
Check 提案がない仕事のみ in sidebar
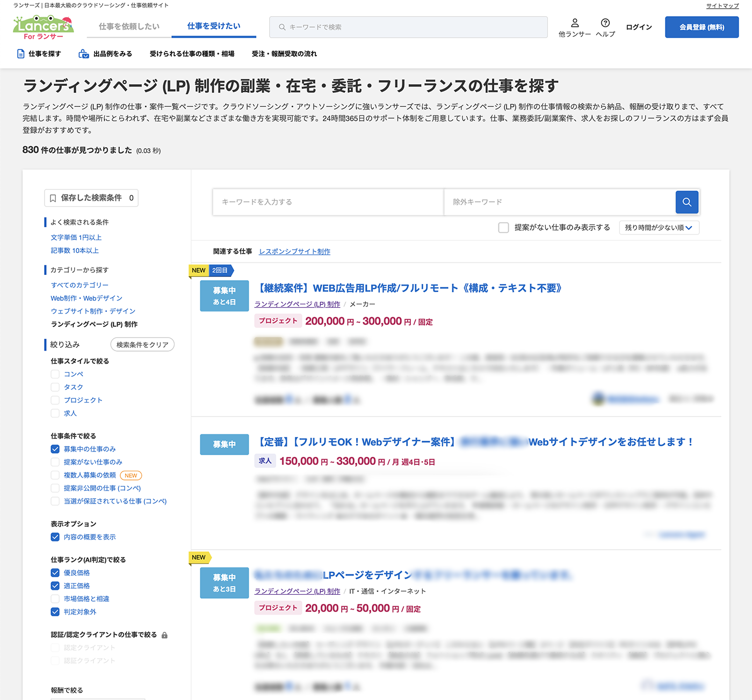55,462
